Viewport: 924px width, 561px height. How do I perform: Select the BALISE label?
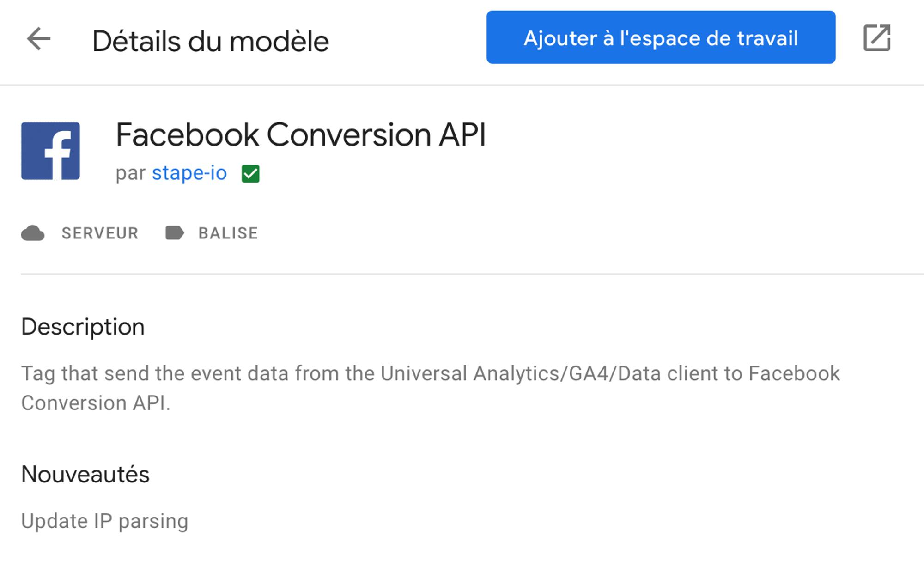[x=228, y=233]
